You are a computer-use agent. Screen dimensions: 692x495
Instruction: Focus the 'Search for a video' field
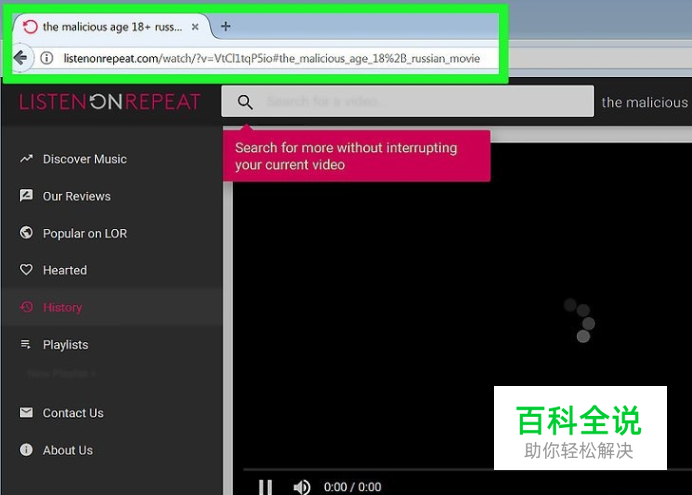tap(407, 101)
